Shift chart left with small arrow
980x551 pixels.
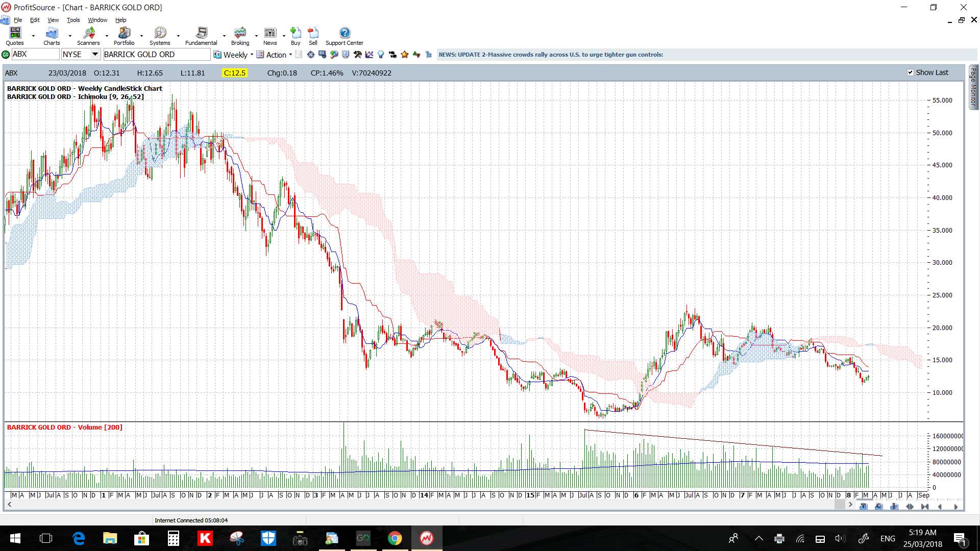point(940,507)
